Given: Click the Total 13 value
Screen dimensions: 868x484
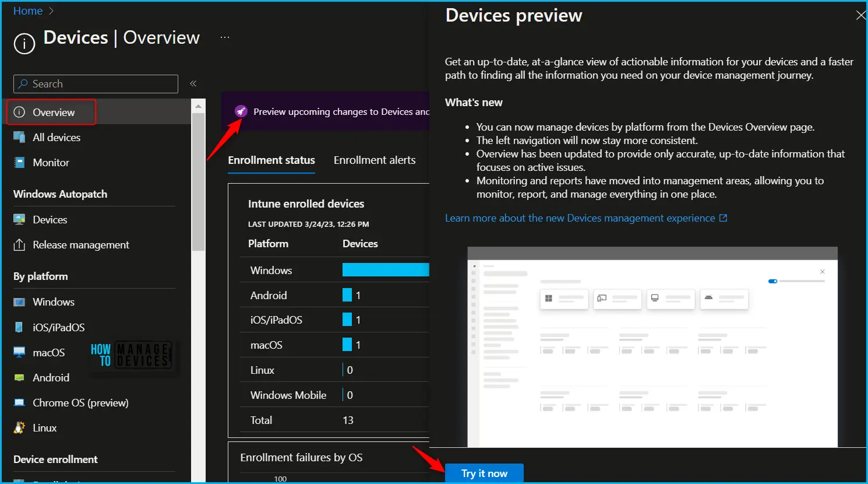Looking at the screenshot, I should coord(348,420).
